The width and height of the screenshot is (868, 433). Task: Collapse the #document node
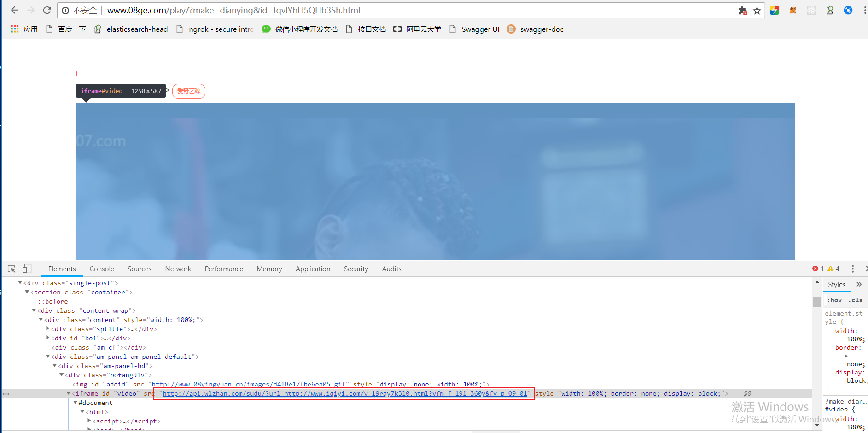76,403
